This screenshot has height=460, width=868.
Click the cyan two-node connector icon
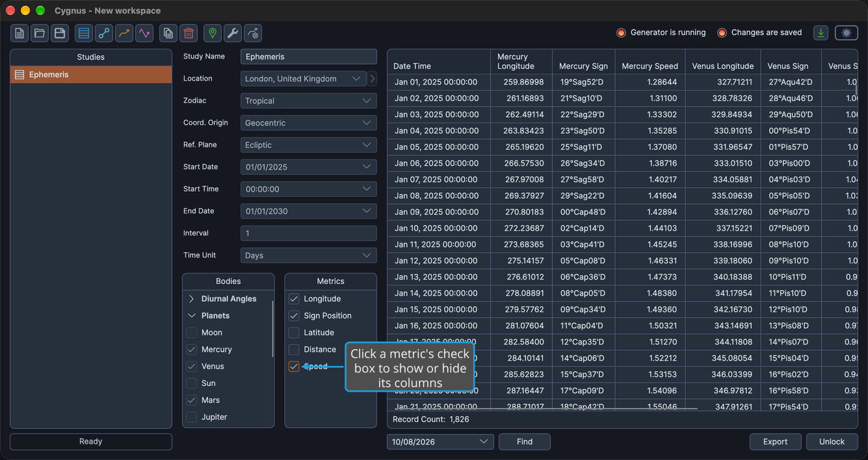point(104,33)
